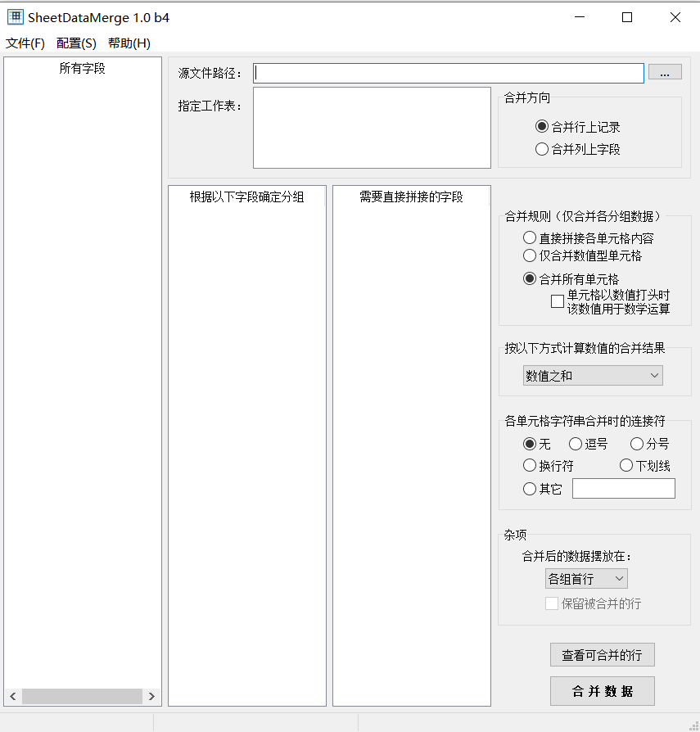Select 仅合并数值型单元格 merge rule
Viewport: 700px width, 732px height.
coord(530,257)
